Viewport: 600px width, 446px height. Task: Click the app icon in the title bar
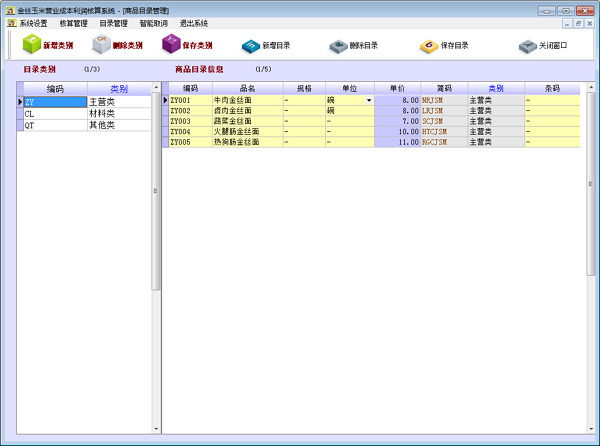pyautogui.click(x=10, y=10)
